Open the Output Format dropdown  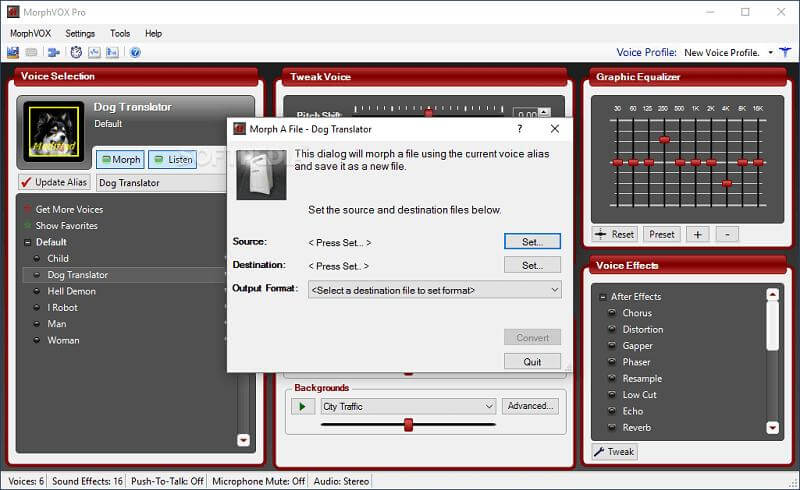pyautogui.click(x=555, y=290)
